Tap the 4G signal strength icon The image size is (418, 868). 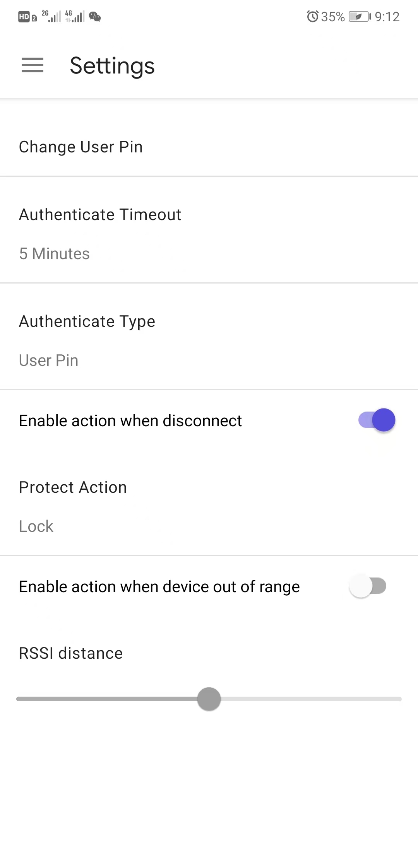(75, 17)
